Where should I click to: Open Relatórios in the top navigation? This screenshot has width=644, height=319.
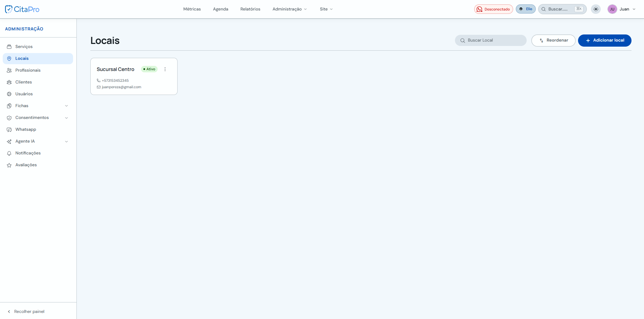[250, 9]
